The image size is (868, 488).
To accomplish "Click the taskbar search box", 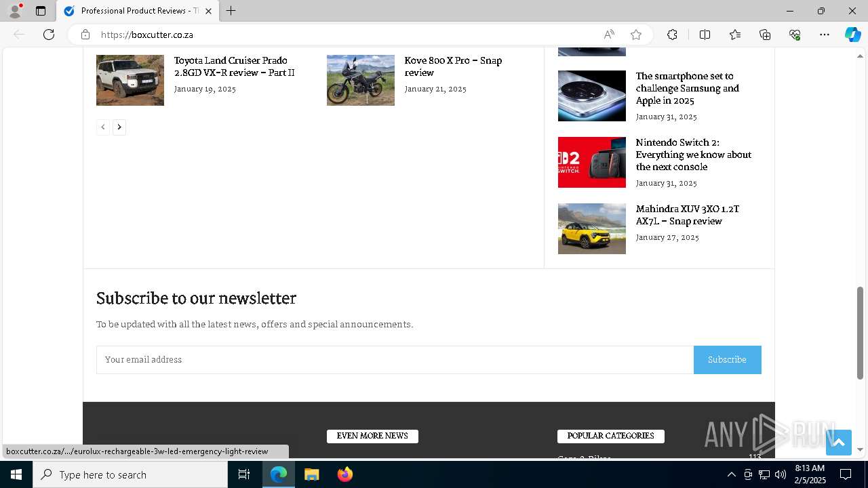I will point(130,474).
